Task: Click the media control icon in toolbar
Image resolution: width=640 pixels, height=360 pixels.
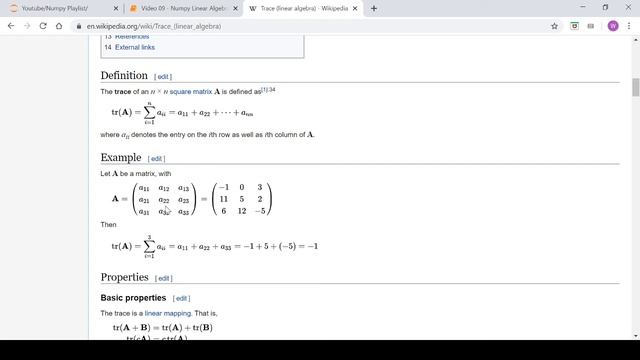Action: [x=591, y=26]
